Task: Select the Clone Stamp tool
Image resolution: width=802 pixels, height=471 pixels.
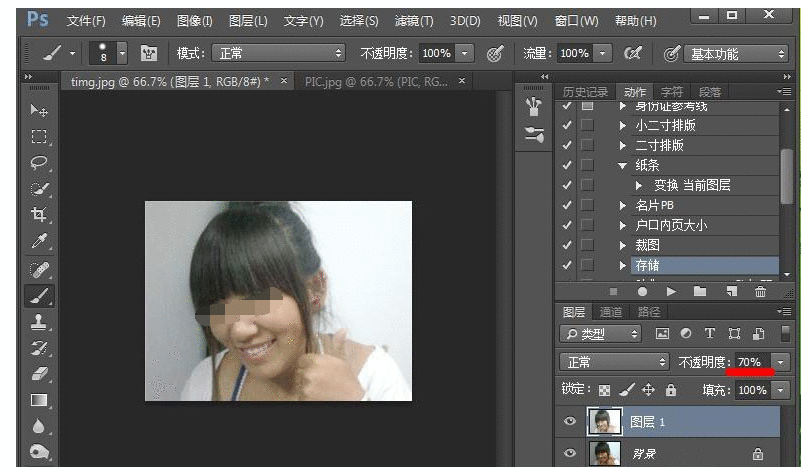Action: pyautogui.click(x=39, y=321)
